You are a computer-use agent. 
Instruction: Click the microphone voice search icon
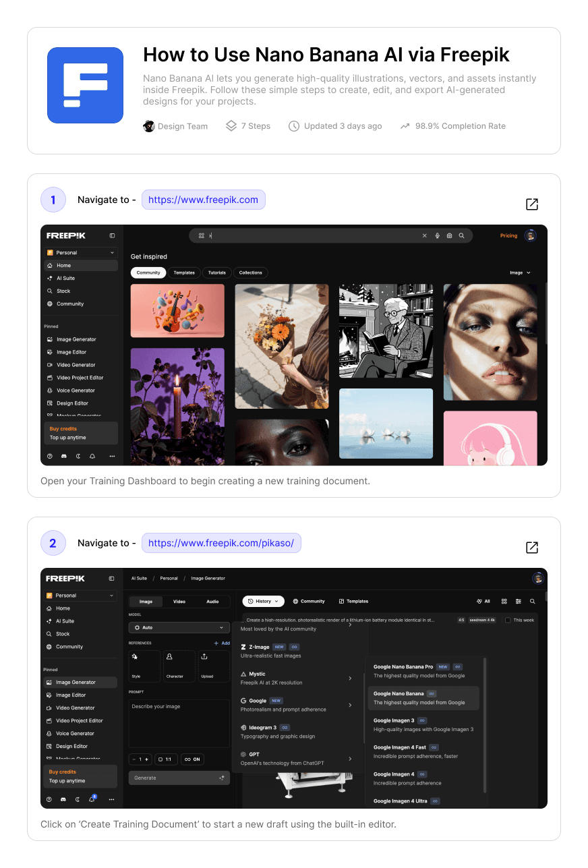pos(437,236)
